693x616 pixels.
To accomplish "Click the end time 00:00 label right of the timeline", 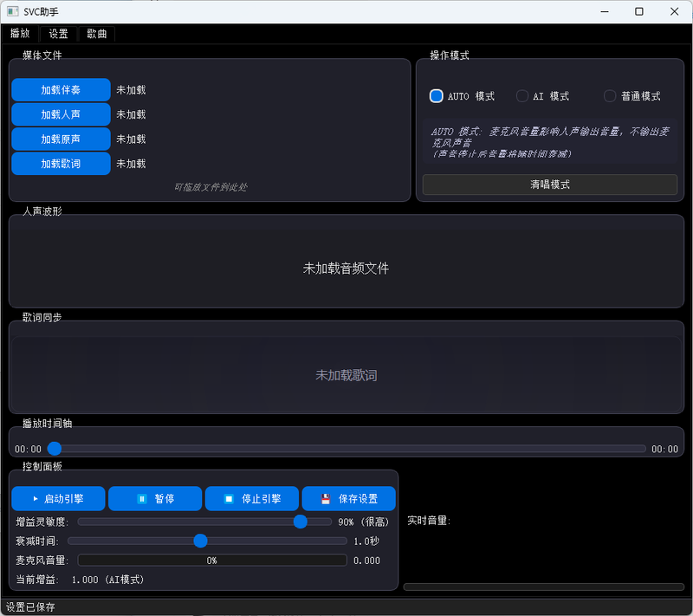I will 664,449.
